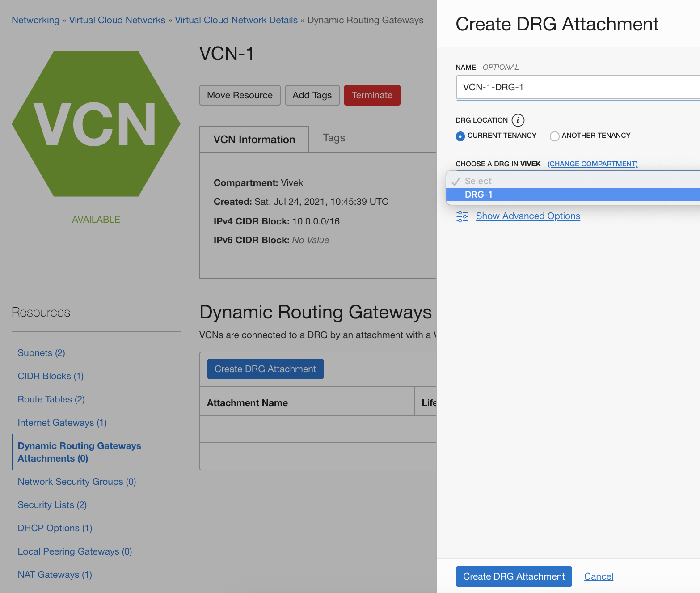Click the Change Compartment link
The width and height of the screenshot is (700, 593).
(592, 164)
